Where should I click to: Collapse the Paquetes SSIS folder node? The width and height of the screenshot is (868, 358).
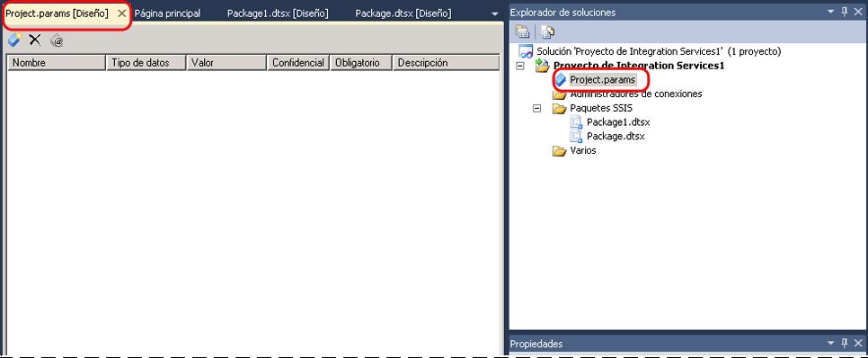pyautogui.click(x=536, y=109)
